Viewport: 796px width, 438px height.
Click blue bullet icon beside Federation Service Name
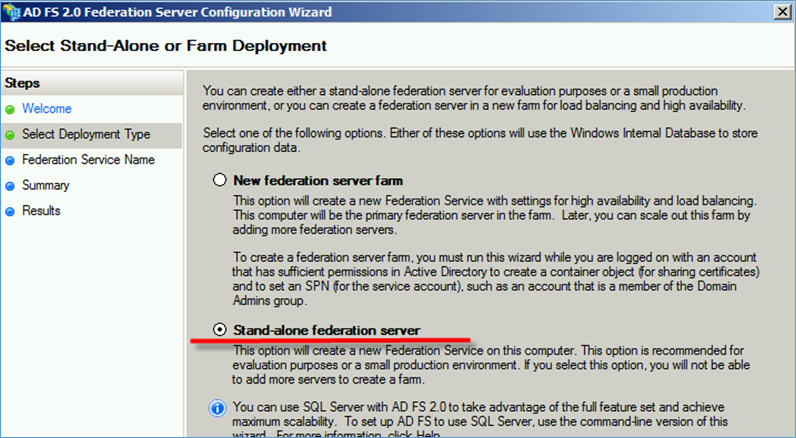(10, 161)
